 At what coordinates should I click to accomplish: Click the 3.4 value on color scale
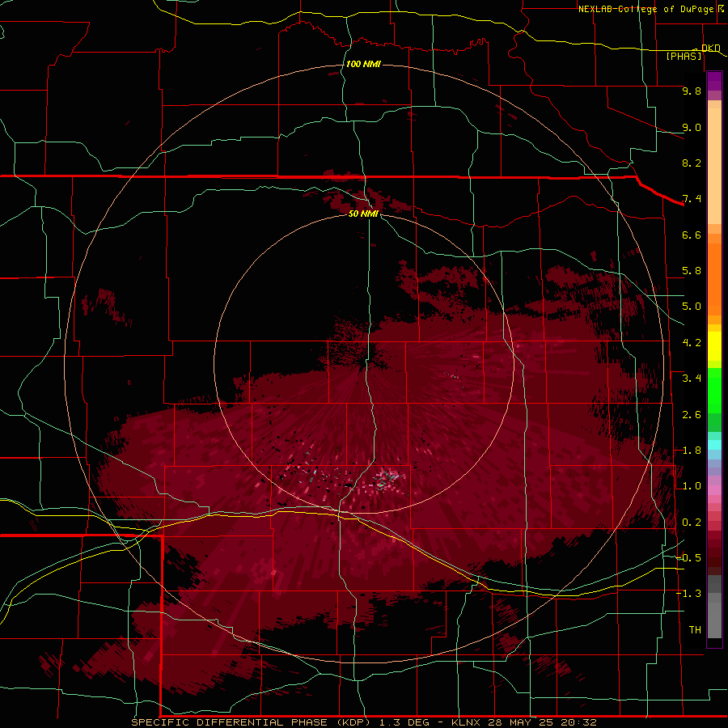(x=692, y=379)
